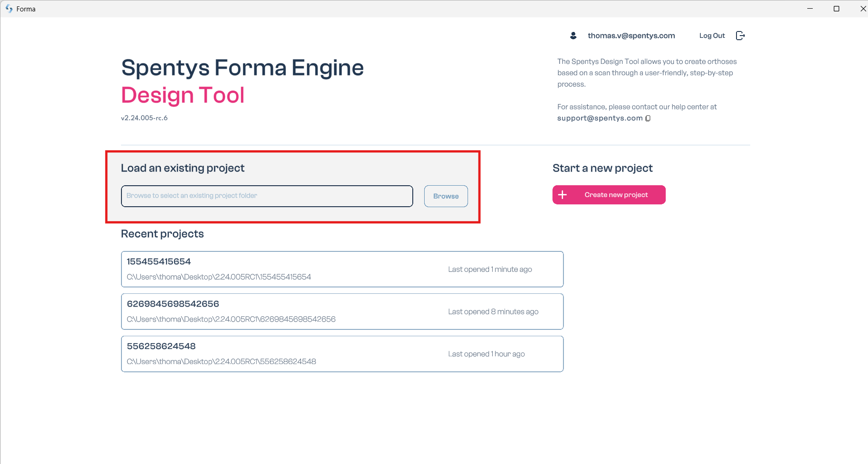Image resolution: width=868 pixels, height=464 pixels.
Task: Click the support@spentys.com email address
Action: click(600, 118)
